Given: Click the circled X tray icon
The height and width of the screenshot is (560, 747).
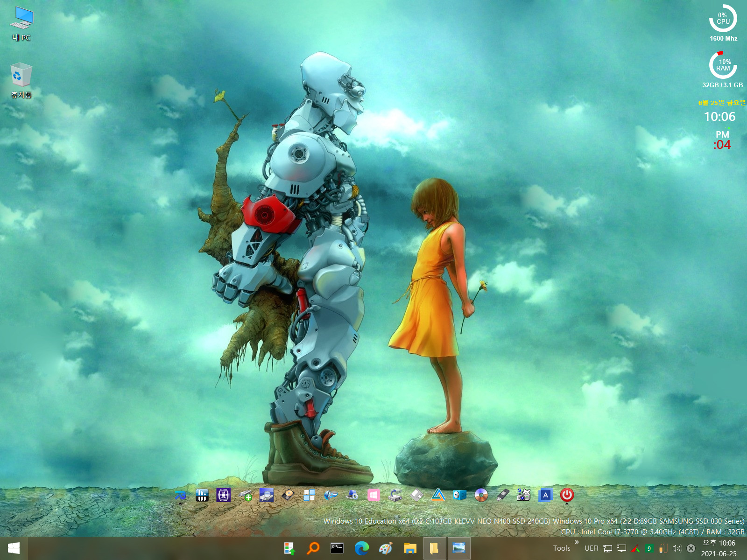Looking at the screenshot, I should click(x=691, y=548).
